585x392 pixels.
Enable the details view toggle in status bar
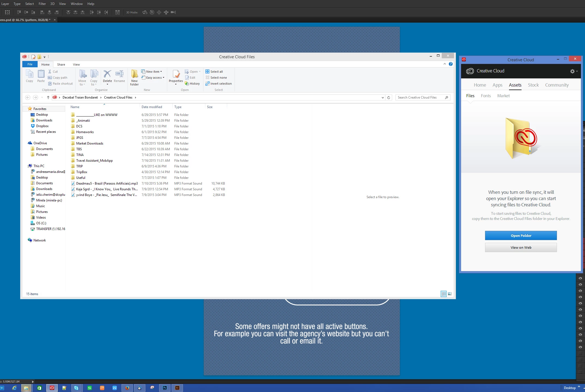coord(443,294)
